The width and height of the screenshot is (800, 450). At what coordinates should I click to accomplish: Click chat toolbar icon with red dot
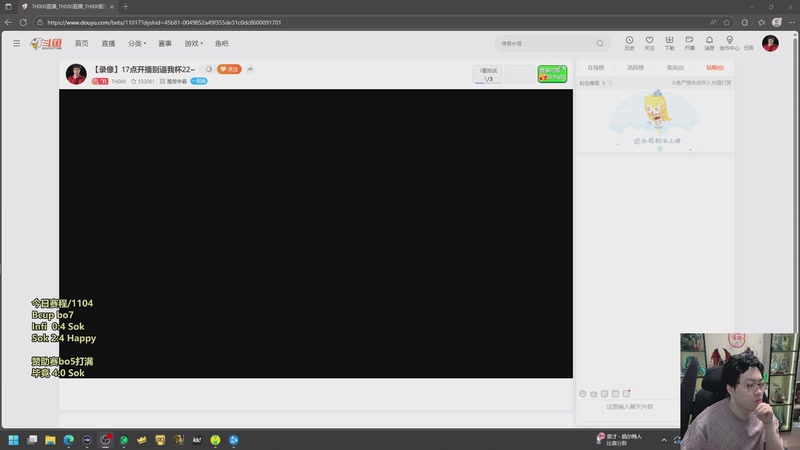(x=627, y=393)
